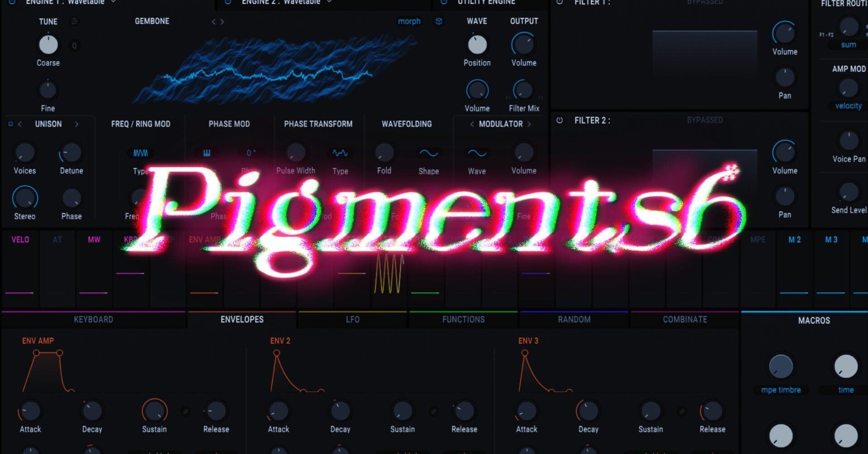
Task: Open the sum dropdown under Filter Routing
Action: click(x=849, y=44)
